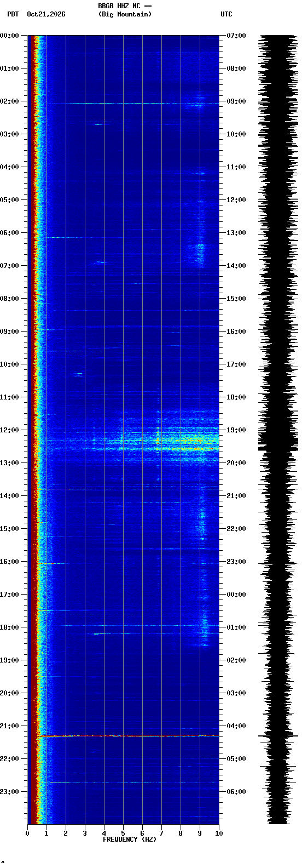
Task: Click the 19:00 UTC time label
Action: pos(236,430)
